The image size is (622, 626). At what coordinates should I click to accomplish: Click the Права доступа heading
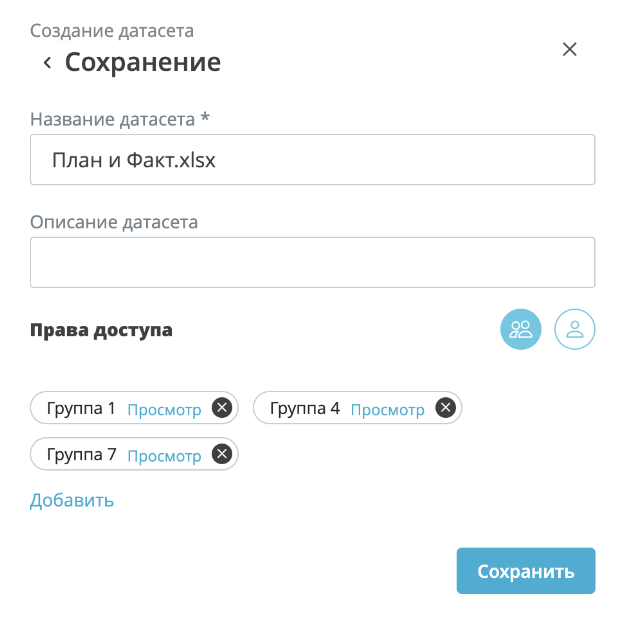[x=101, y=330]
